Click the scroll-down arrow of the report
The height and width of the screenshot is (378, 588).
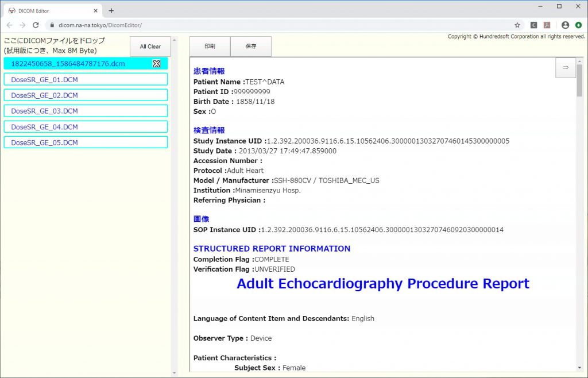click(579, 367)
